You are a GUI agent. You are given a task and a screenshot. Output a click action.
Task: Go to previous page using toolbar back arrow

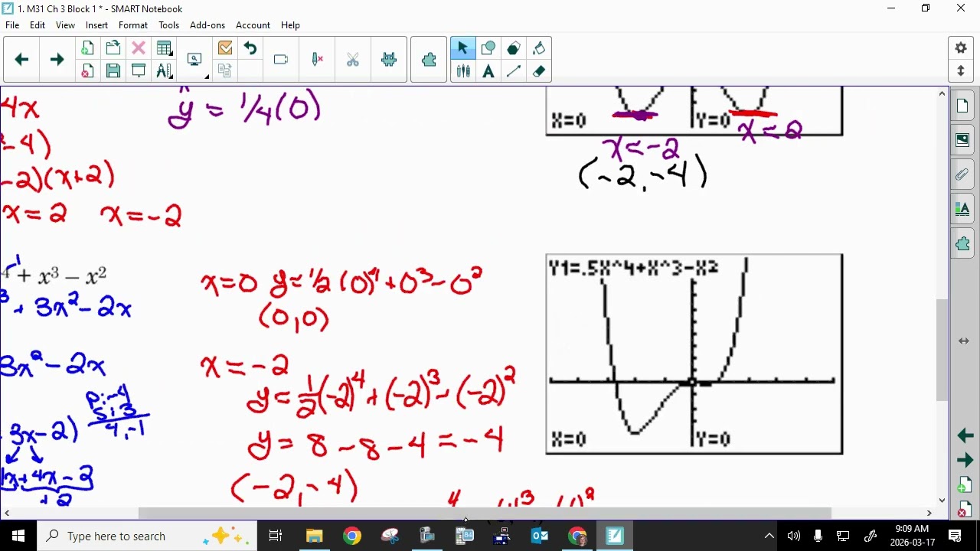(x=21, y=60)
